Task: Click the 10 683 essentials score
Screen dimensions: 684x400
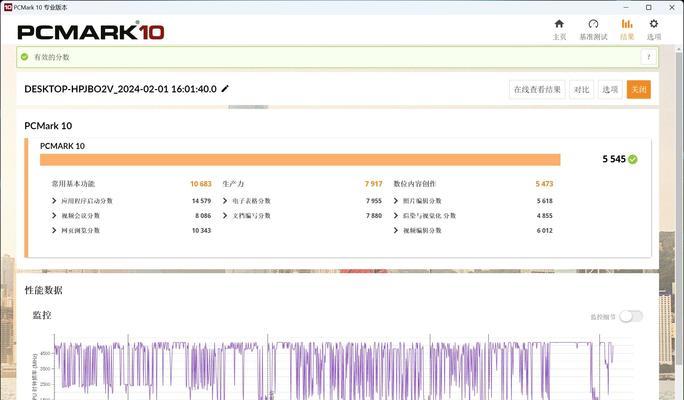Action: 201,184
